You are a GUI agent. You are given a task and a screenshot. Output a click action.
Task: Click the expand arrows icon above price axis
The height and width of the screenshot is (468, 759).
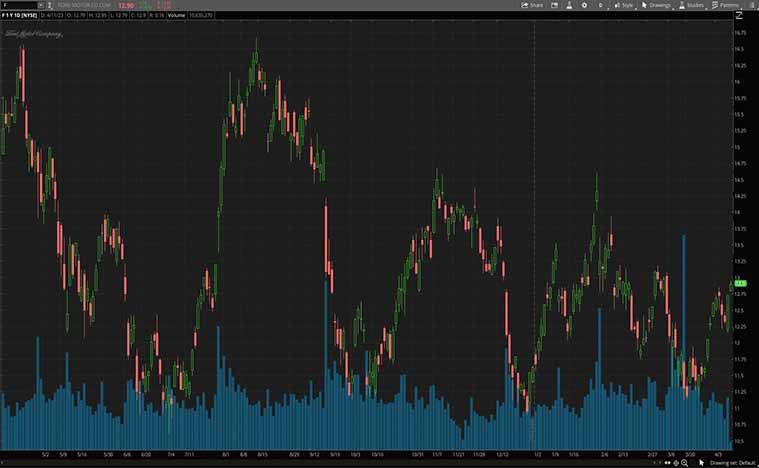[739, 15]
